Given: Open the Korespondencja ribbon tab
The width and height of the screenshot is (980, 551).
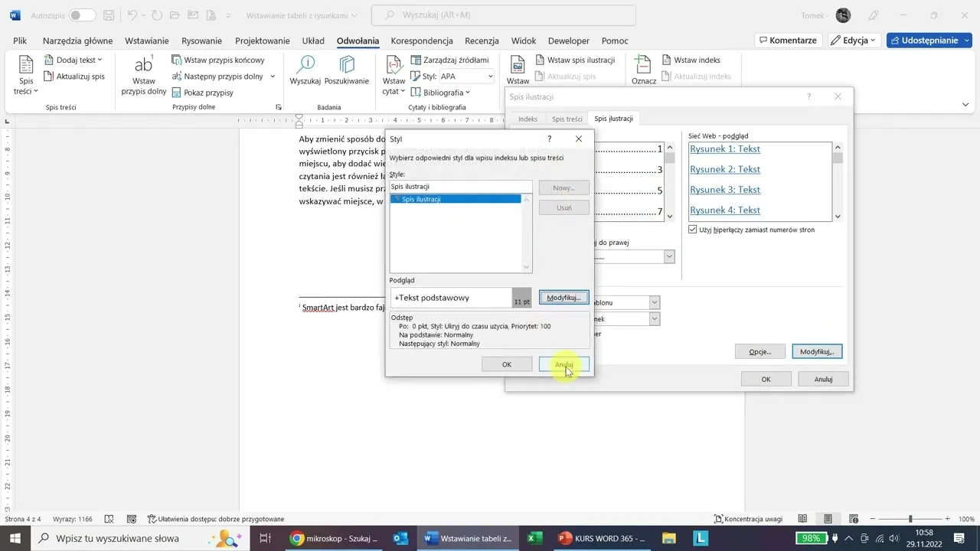Looking at the screenshot, I should 422,41.
